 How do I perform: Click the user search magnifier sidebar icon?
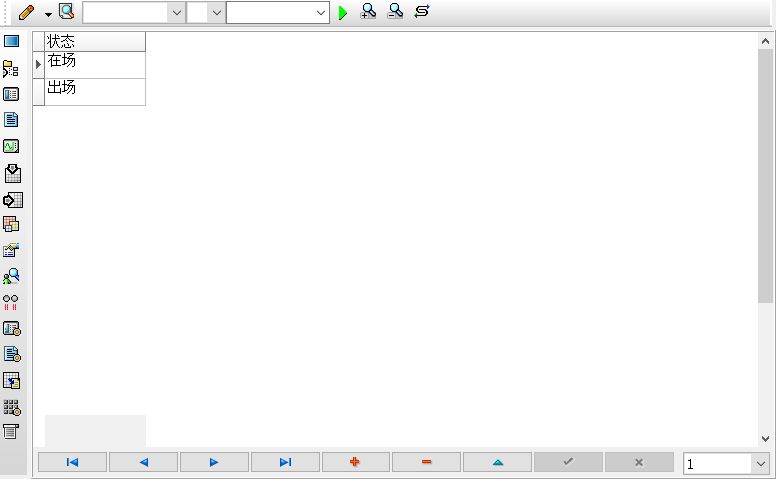11,276
